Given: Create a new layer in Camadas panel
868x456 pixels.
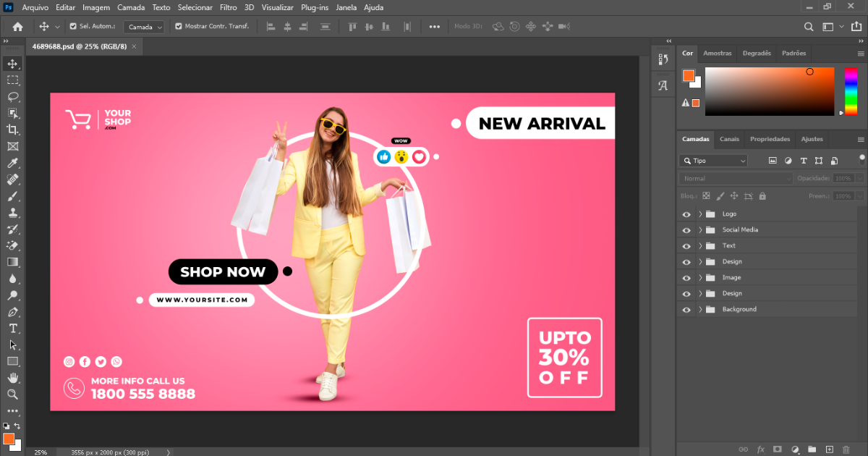Looking at the screenshot, I should point(830,449).
